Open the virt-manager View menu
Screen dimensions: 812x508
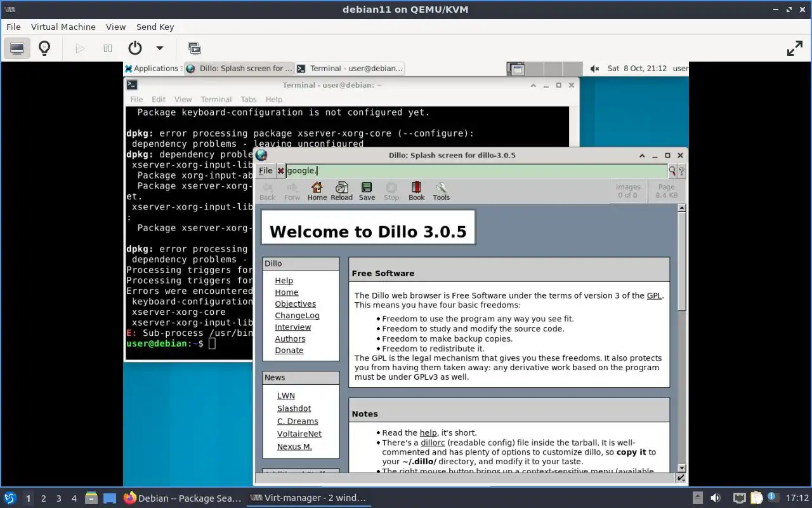115,27
